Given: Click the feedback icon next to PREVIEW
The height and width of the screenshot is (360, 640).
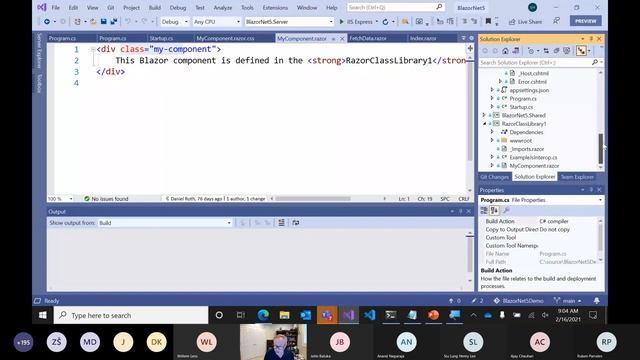Looking at the screenshot, I should [x=556, y=21].
